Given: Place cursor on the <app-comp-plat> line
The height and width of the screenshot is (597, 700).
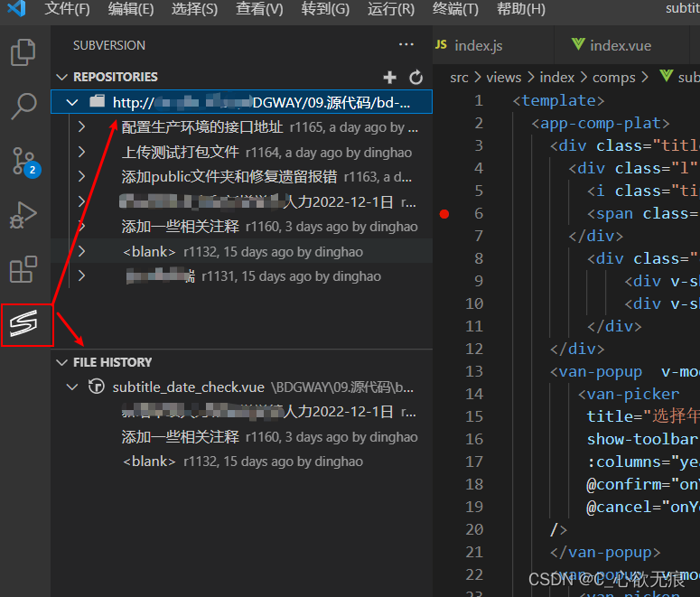Looking at the screenshot, I should tap(601, 123).
